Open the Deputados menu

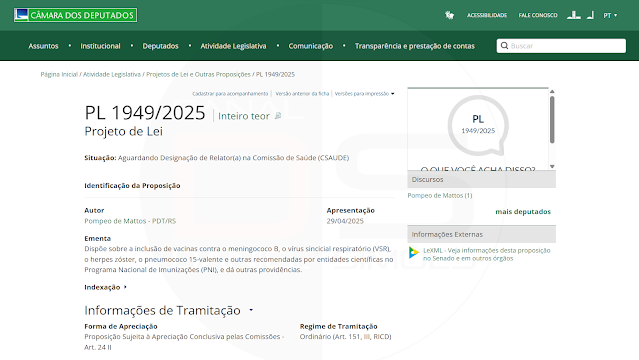click(x=161, y=46)
